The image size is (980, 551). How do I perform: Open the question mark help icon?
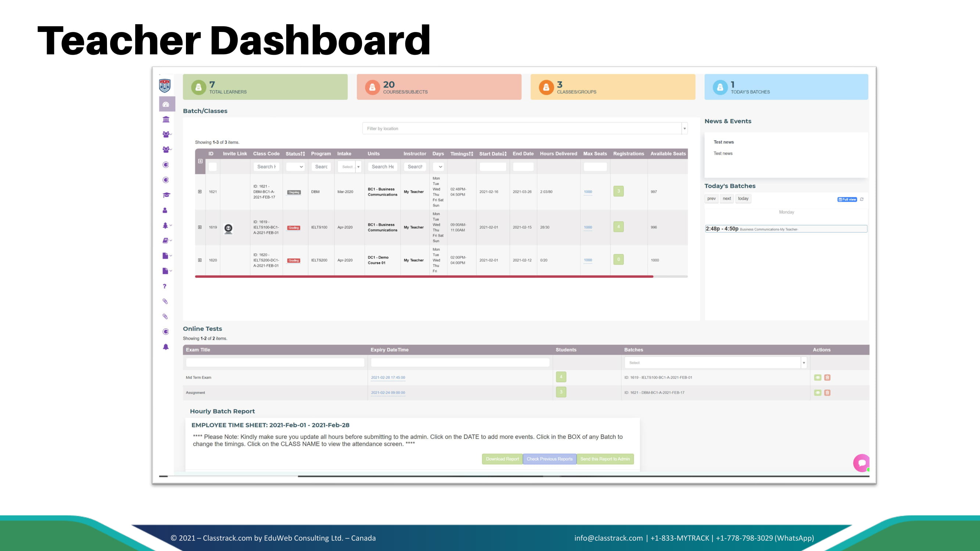tap(165, 287)
